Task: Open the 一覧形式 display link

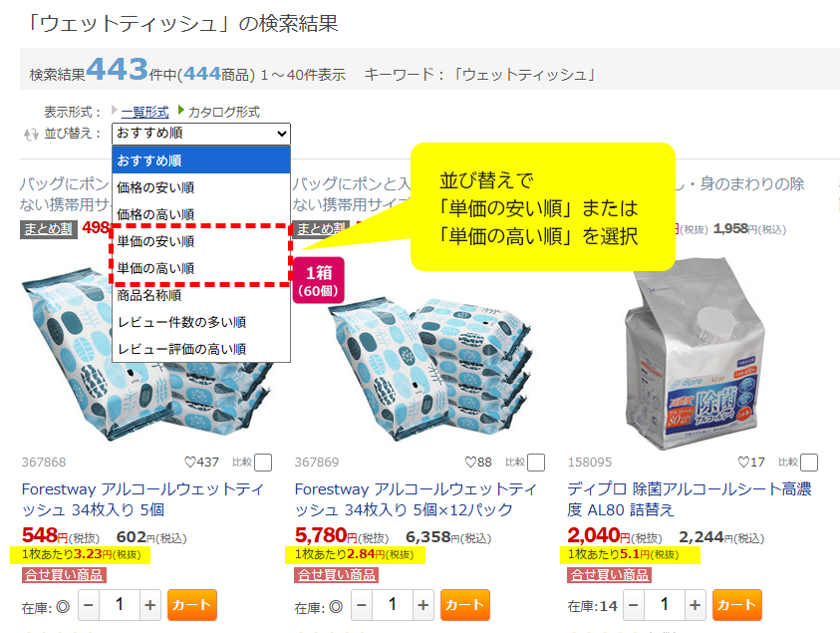Action: point(144,112)
